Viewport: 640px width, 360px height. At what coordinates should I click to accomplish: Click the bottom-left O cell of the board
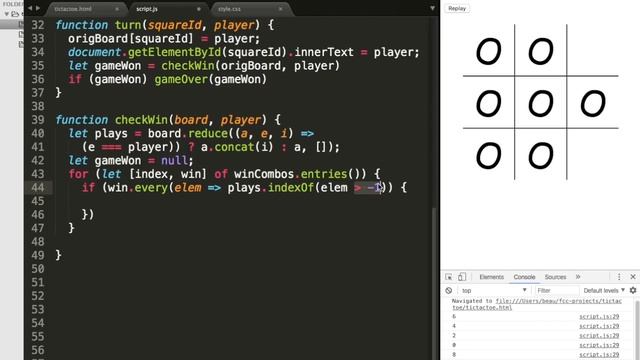click(489, 155)
